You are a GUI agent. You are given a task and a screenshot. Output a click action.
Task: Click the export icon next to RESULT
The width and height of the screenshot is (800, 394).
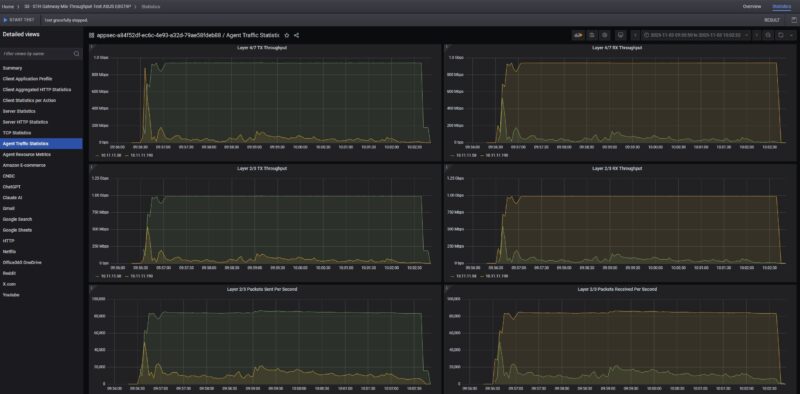pyautogui.click(x=794, y=20)
